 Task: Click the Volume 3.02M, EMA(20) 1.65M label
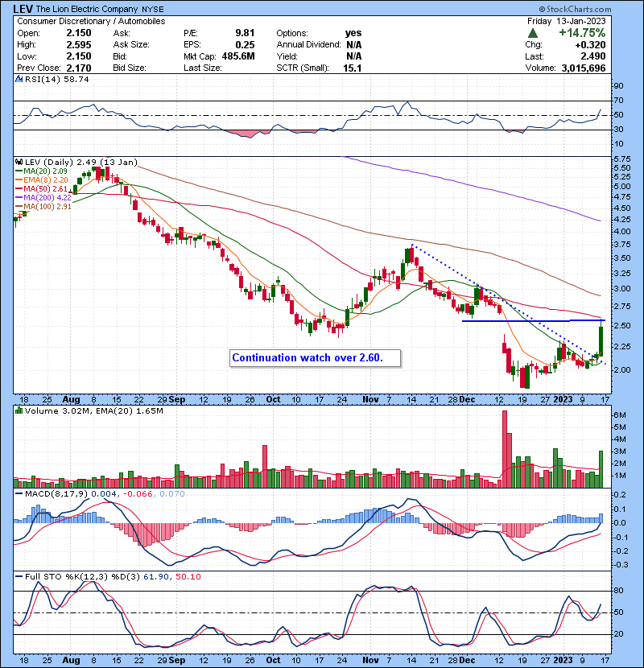coord(93,410)
